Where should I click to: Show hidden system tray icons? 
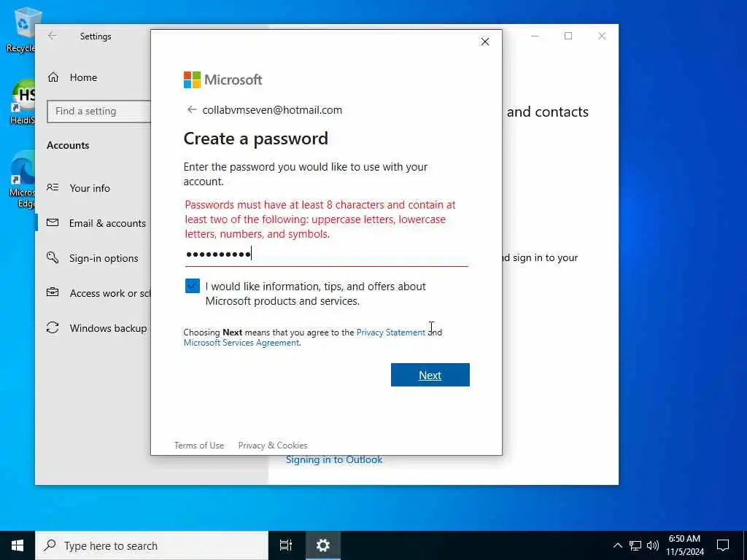(617, 545)
